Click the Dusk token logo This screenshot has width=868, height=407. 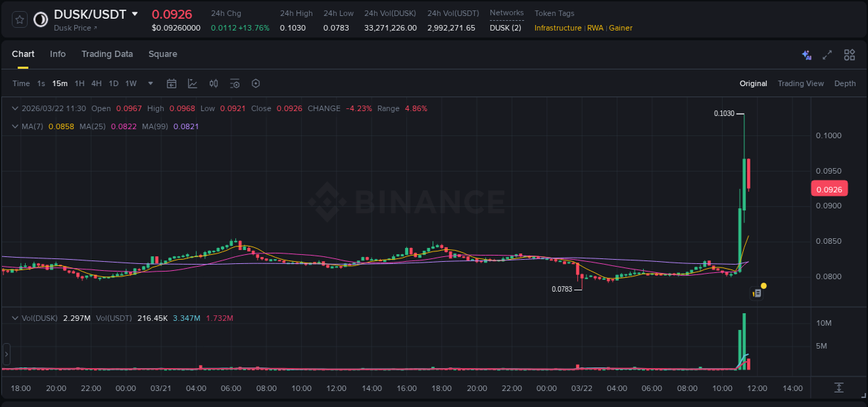point(40,19)
